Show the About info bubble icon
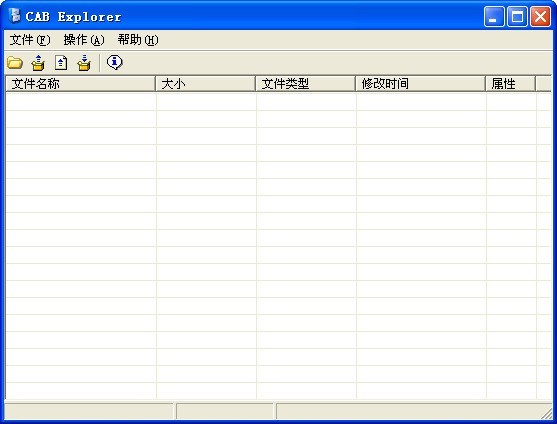The width and height of the screenshot is (557, 424). pyautogui.click(x=114, y=62)
